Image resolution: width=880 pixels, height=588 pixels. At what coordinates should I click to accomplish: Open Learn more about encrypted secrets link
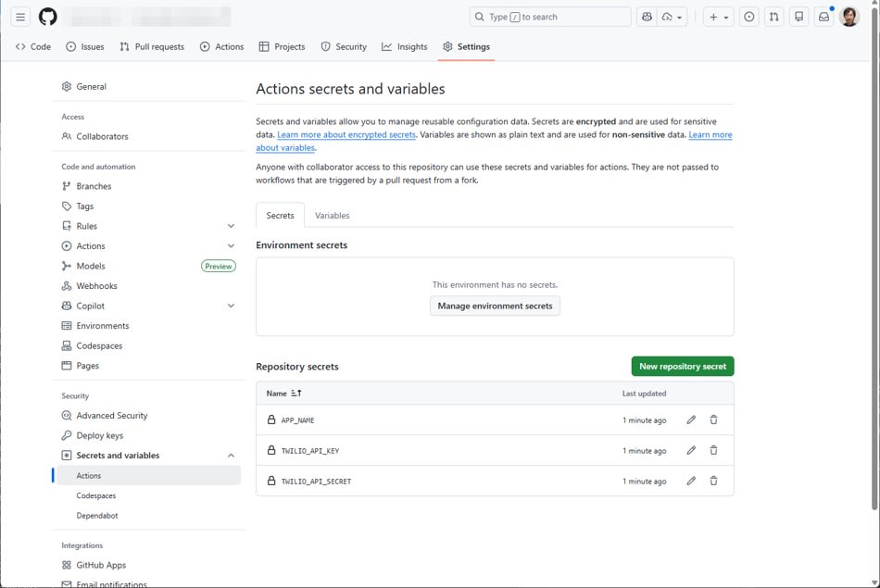(x=346, y=135)
